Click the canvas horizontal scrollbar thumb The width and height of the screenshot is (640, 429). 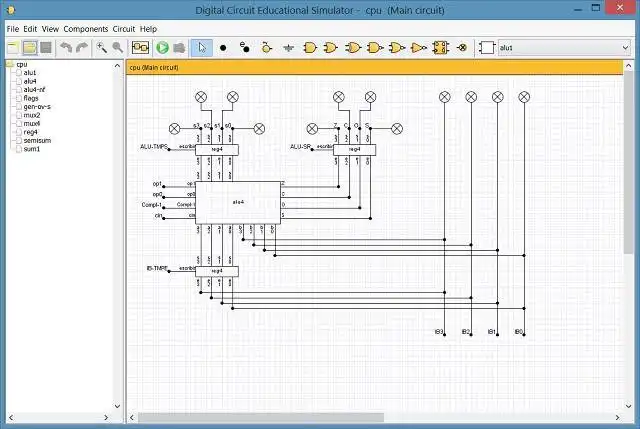[261, 417]
